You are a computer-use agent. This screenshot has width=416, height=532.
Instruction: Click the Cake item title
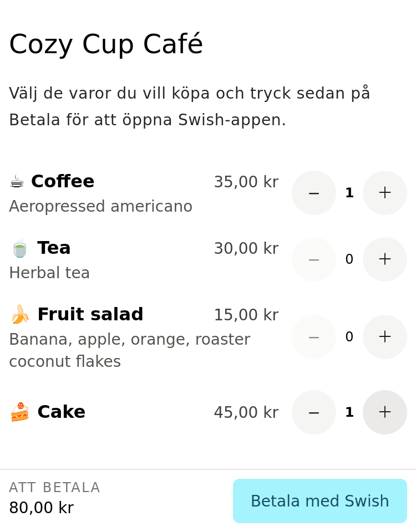[61, 412]
